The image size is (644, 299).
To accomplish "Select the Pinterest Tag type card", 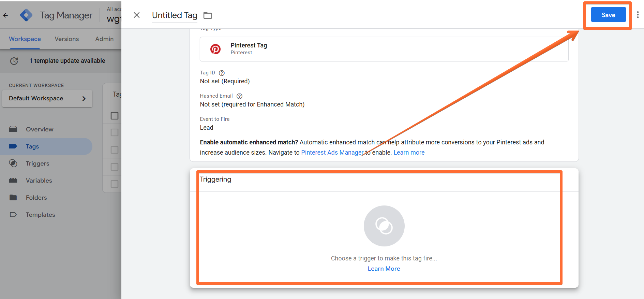I will coord(384,49).
